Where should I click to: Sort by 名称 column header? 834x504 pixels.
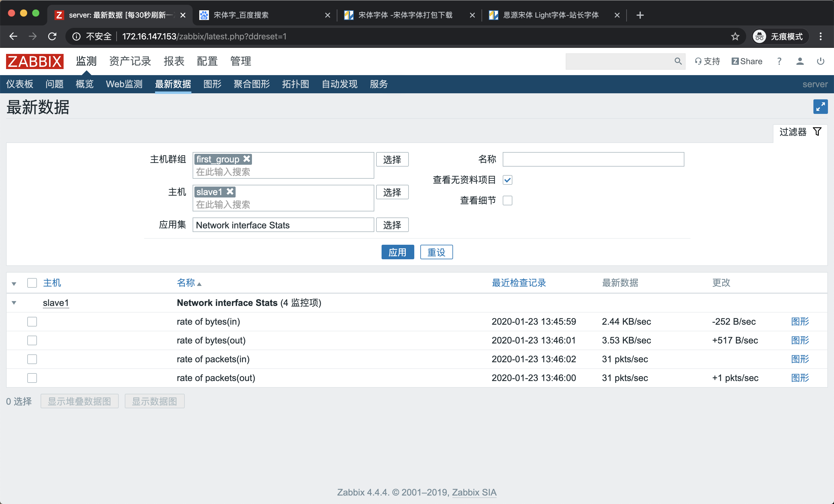[x=186, y=283]
